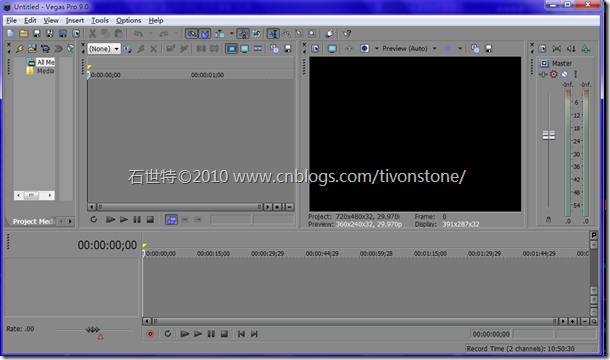This screenshot has width=610, height=360.
Task: Create a new project with the New icon
Action: 11,34
